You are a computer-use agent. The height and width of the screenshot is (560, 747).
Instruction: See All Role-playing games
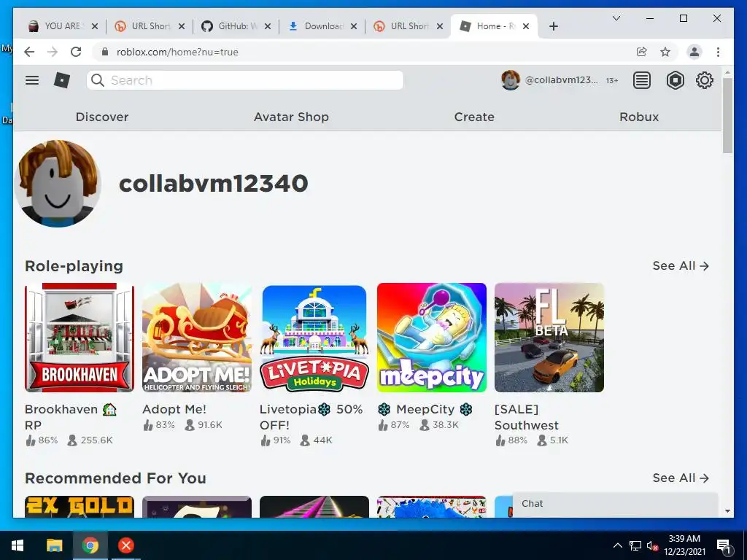[x=681, y=265]
